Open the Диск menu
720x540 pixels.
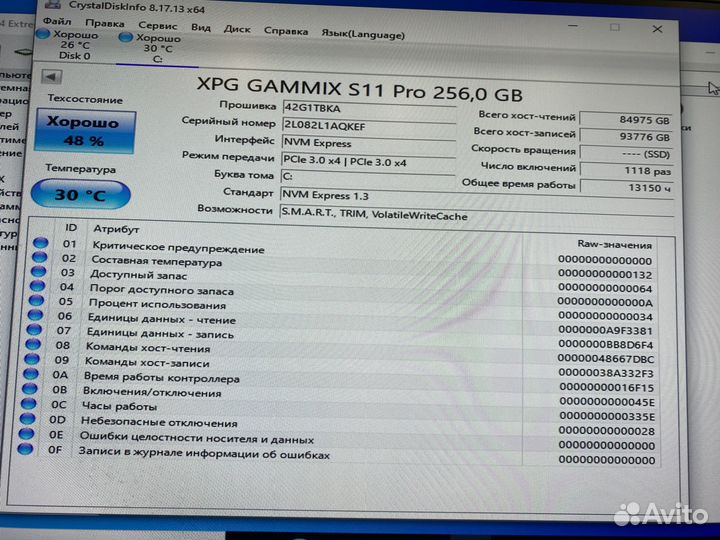point(237,29)
